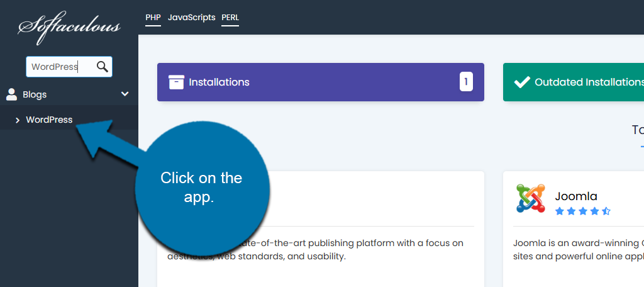
Task: Click the search magnifier icon
Action: [x=102, y=66]
